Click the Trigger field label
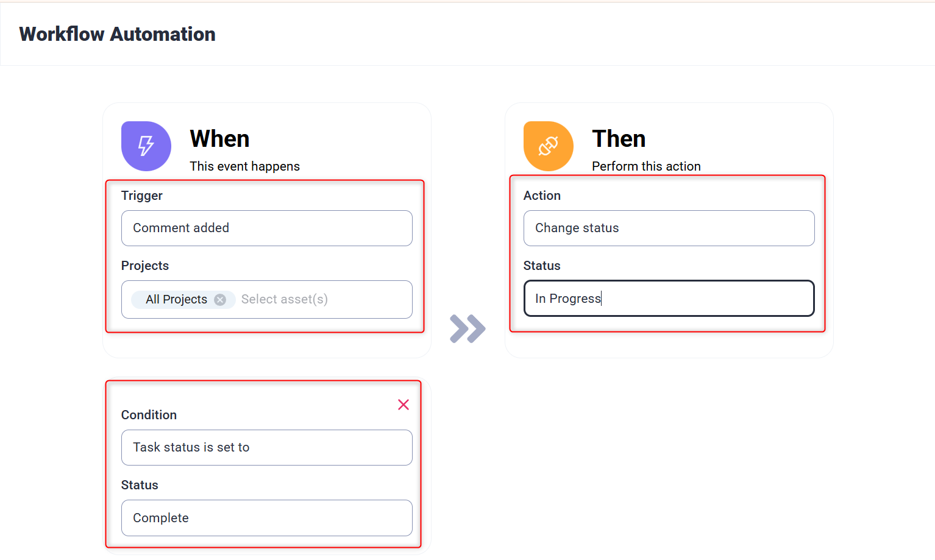This screenshot has width=935, height=560. [x=142, y=196]
